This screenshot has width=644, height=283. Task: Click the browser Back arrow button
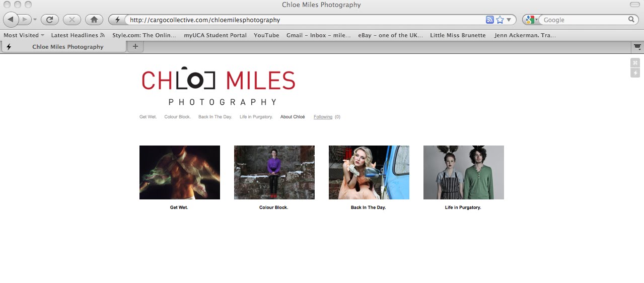point(11,20)
